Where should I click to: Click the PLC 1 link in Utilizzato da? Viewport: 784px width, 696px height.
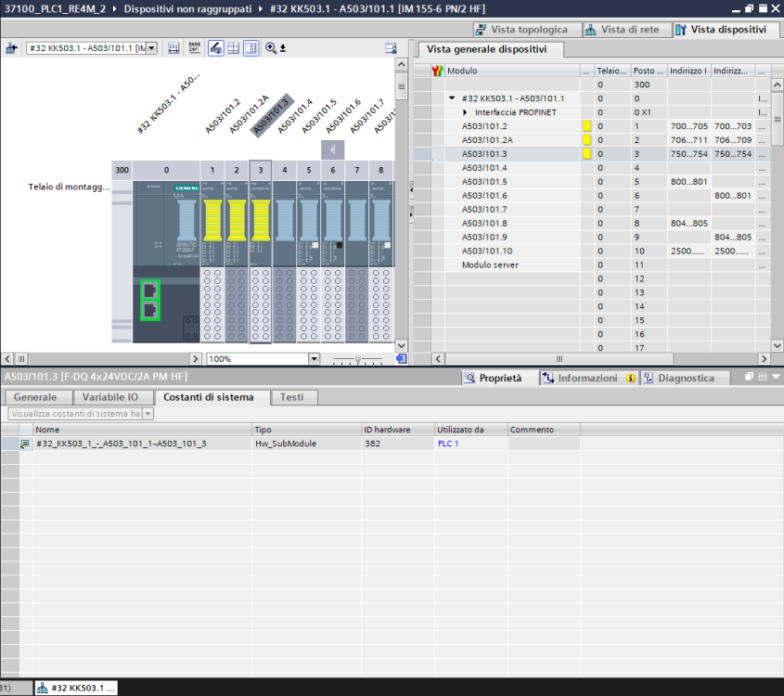click(x=448, y=444)
